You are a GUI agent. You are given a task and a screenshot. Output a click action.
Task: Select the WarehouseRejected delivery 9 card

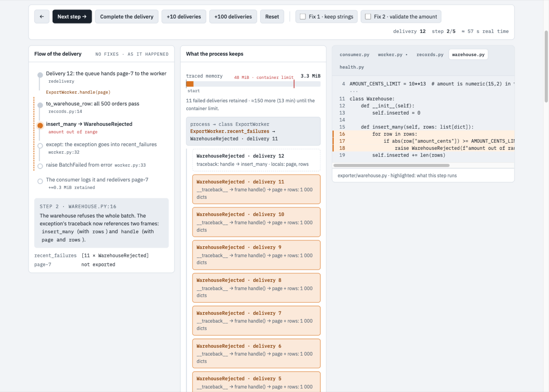(x=256, y=255)
